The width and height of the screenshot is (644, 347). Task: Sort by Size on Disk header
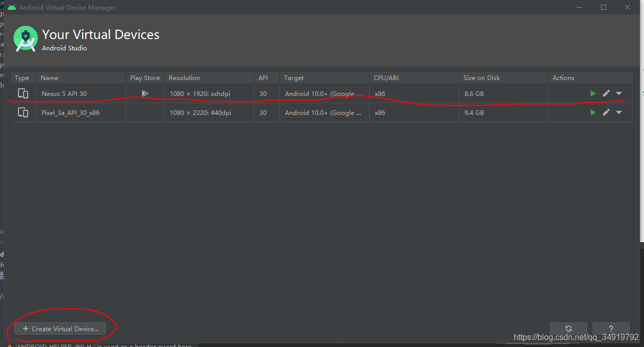[x=504, y=78]
